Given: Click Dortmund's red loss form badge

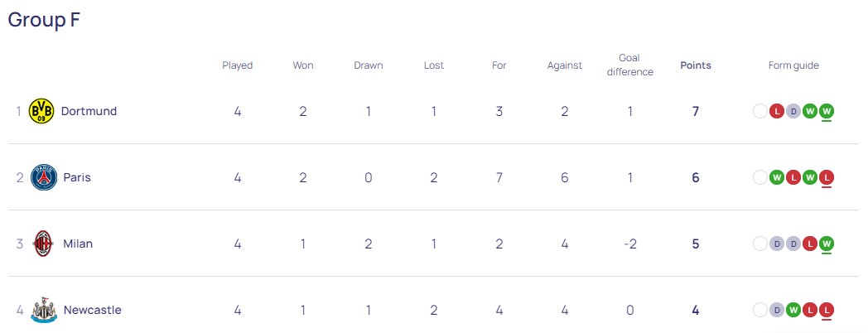Looking at the screenshot, I should click(777, 111).
